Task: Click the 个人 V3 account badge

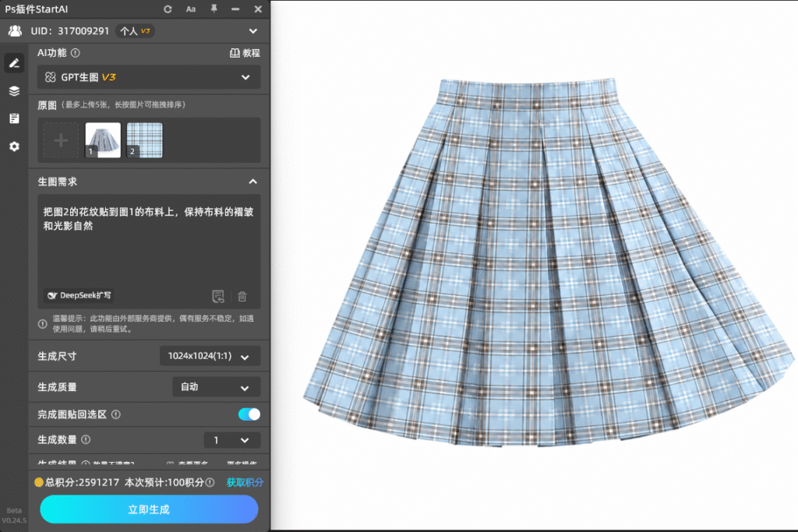Action: [135, 31]
